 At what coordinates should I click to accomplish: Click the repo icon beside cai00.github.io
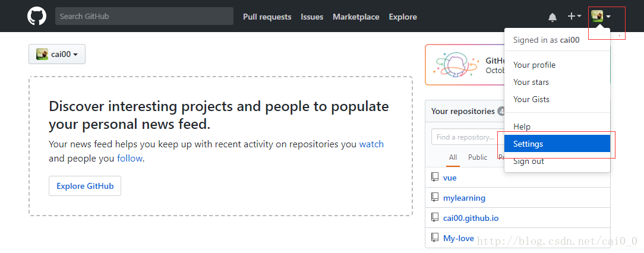(x=435, y=218)
